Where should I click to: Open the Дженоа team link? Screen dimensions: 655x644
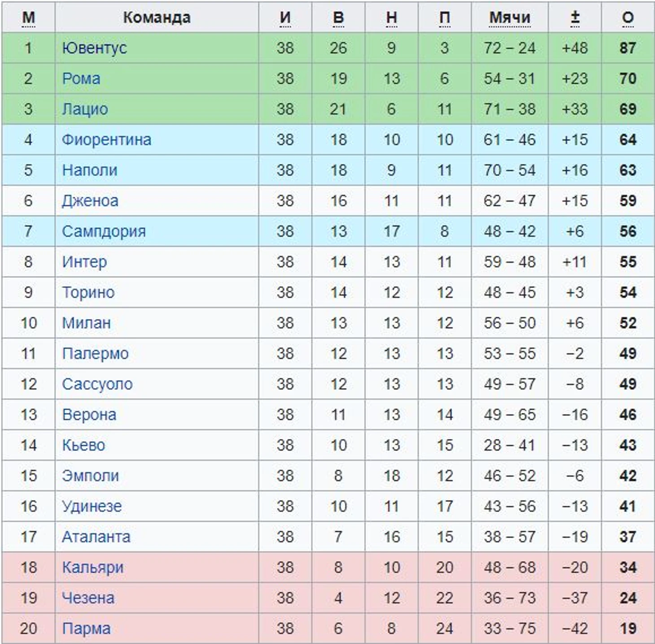coord(90,201)
